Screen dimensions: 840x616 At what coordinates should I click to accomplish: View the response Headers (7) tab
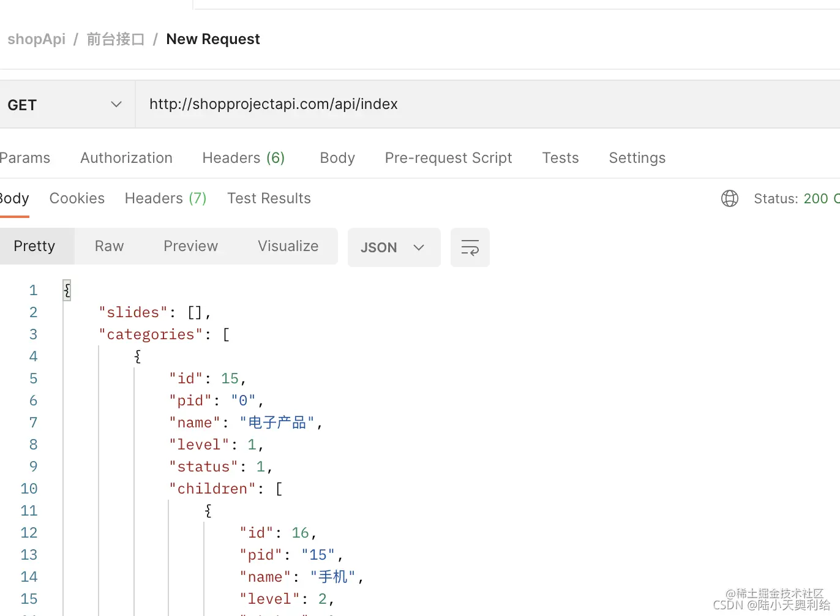tap(166, 198)
